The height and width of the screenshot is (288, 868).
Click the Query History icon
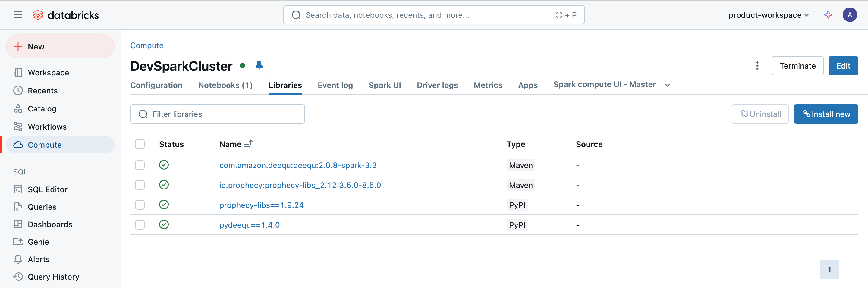click(x=18, y=277)
